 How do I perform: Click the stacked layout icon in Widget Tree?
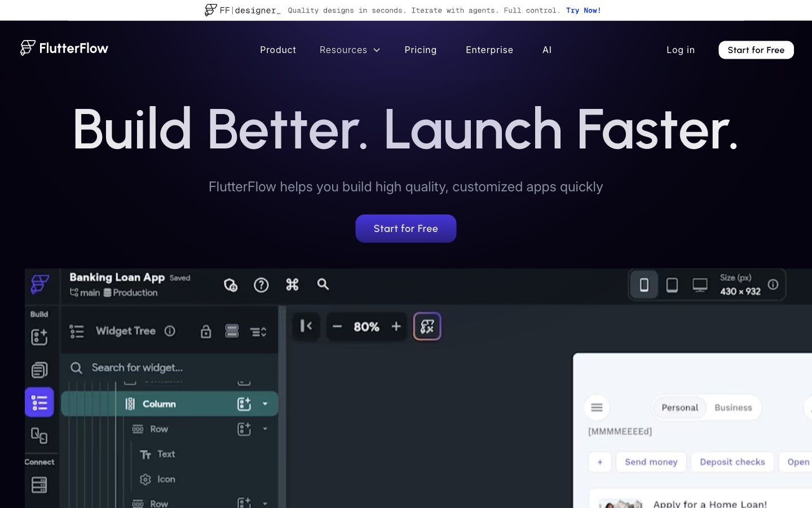232,331
